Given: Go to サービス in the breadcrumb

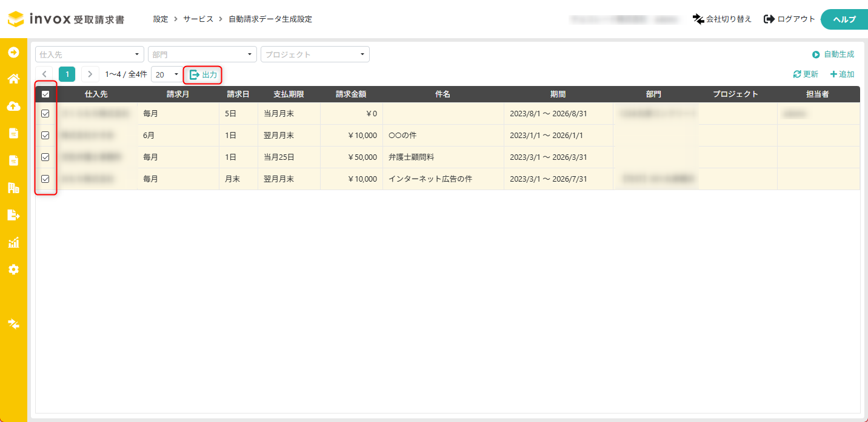Looking at the screenshot, I should click(x=198, y=19).
